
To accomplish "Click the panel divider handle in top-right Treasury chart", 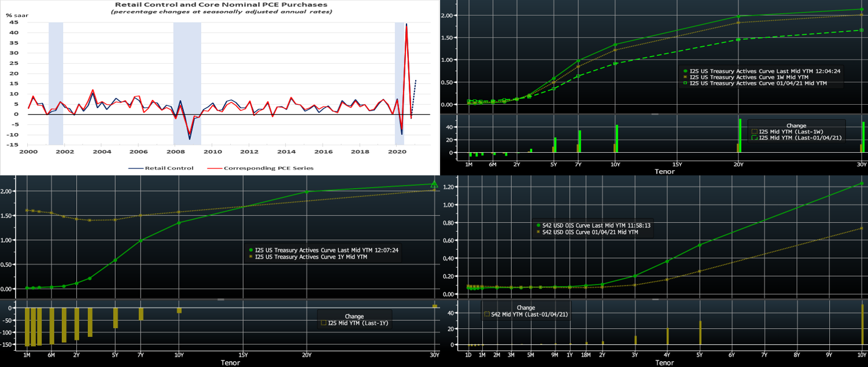I will point(655,115).
